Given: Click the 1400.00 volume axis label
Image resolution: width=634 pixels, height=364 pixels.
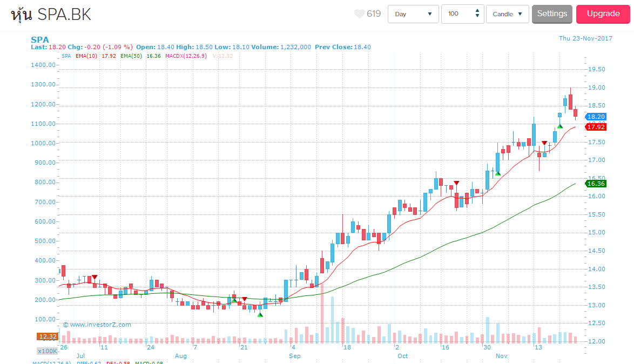Looking at the screenshot, I should click(43, 65).
